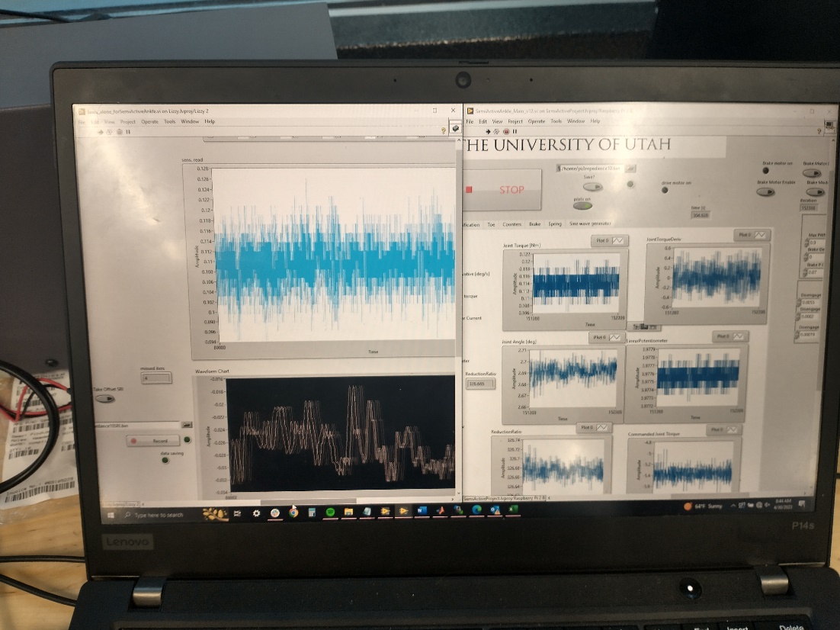Open Plot 0 legend of LinearPotentiometer chart

pyautogui.click(x=730, y=336)
